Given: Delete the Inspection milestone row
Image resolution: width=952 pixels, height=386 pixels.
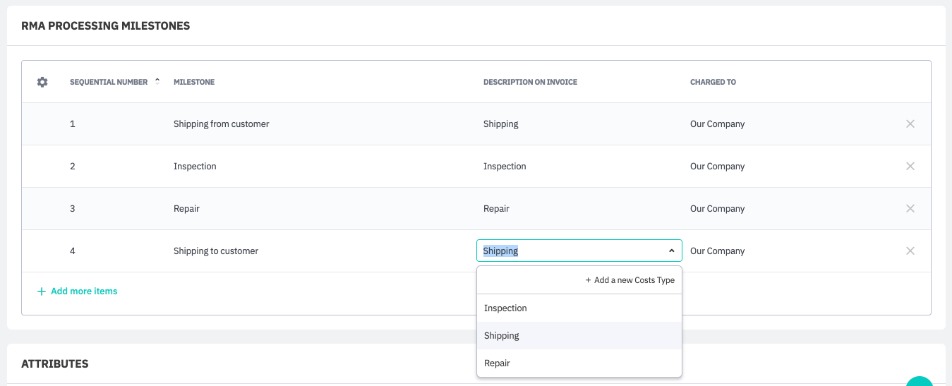Looking at the screenshot, I should (x=910, y=166).
